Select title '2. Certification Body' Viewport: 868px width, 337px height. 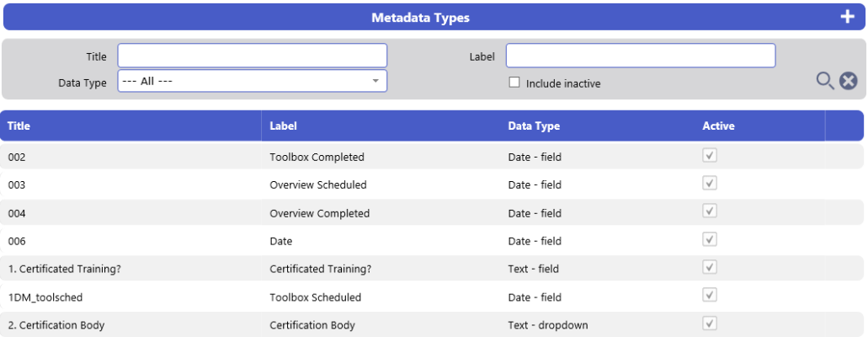pyautogui.click(x=56, y=325)
